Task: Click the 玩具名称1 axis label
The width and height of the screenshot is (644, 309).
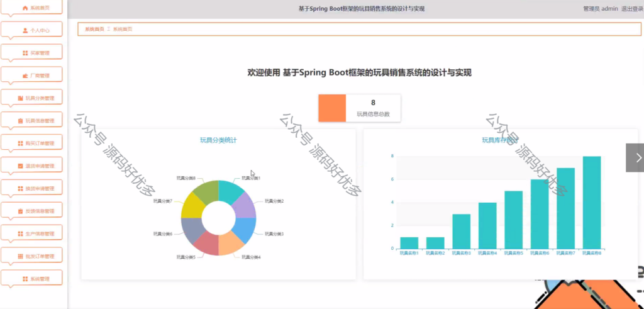Action: click(409, 253)
